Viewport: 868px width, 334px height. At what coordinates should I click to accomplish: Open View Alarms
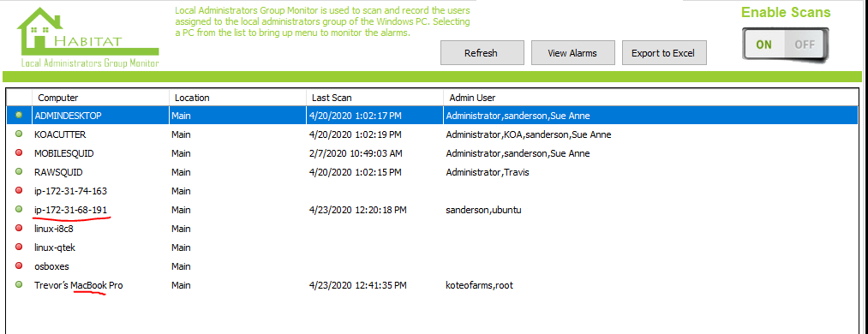pos(573,53)
